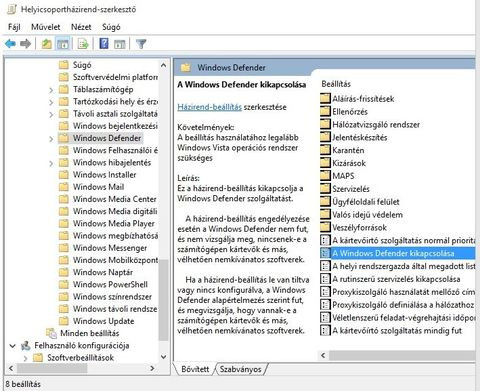The height and width of the screenshot is (391, 480).
Task: Expand the Windows hibajelentés tree node
Action: point(51,163)
